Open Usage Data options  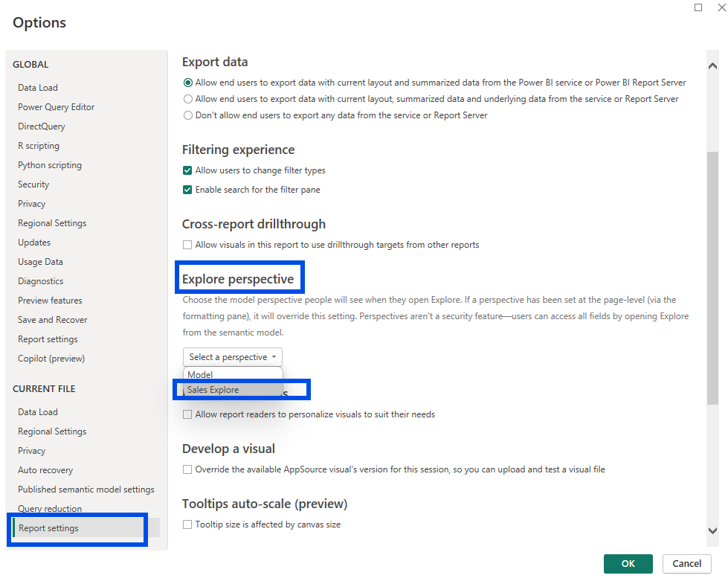click(40, 262)
